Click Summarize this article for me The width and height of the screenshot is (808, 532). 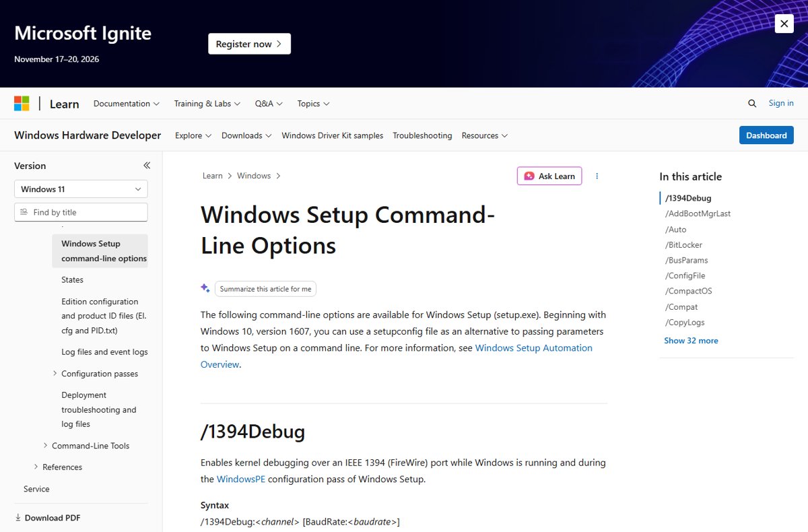point(265,289)
